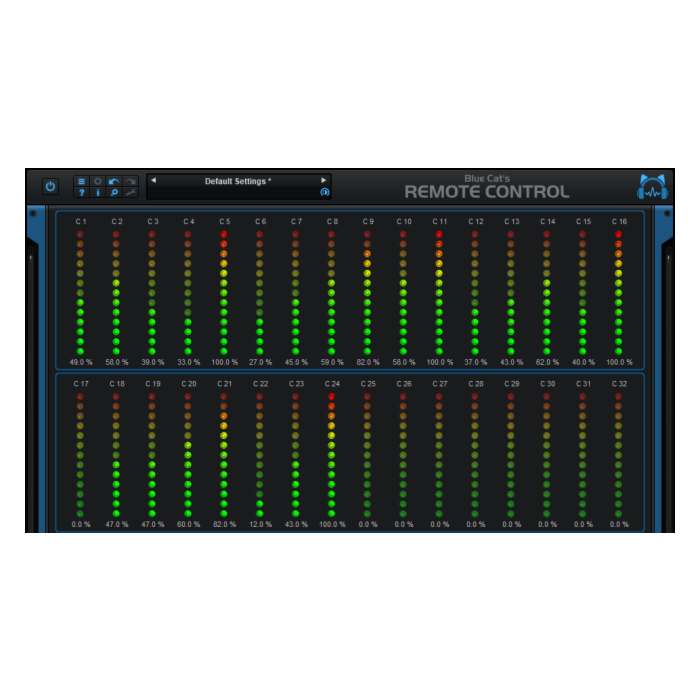Click the C 22 LED meter column
The width and height of the screenshot is (700, 700).
[x=259, y=455]
